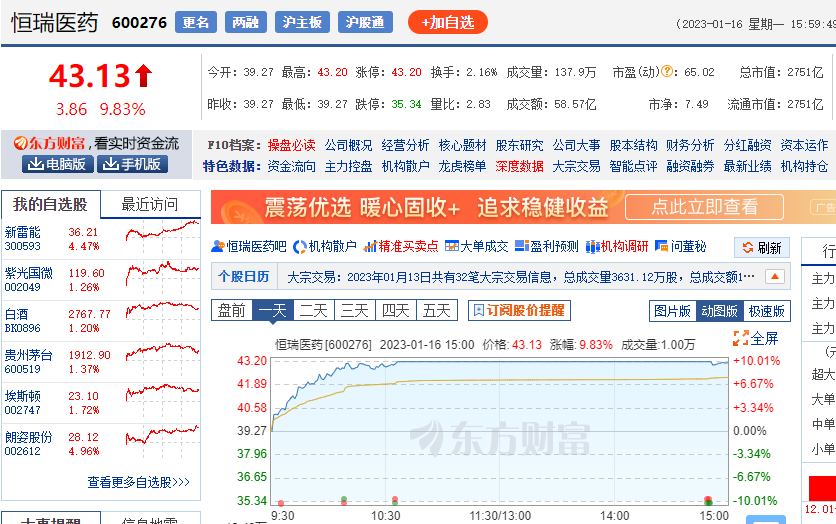836x524 pixels.
Task: Click the 沪股通 tag
Action: [x=365, y=22]
